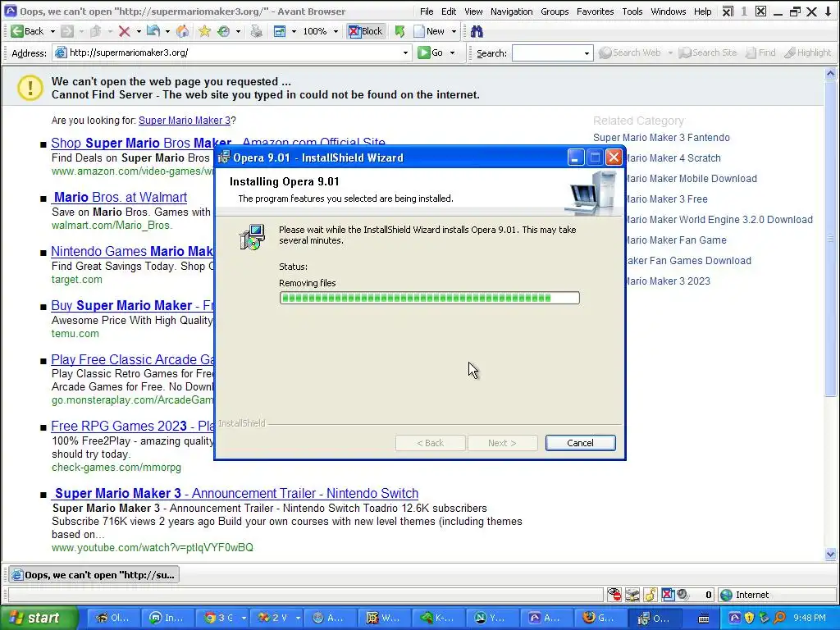Click the Search Web button
Screen dimensions: 840x630
[629, 52]
